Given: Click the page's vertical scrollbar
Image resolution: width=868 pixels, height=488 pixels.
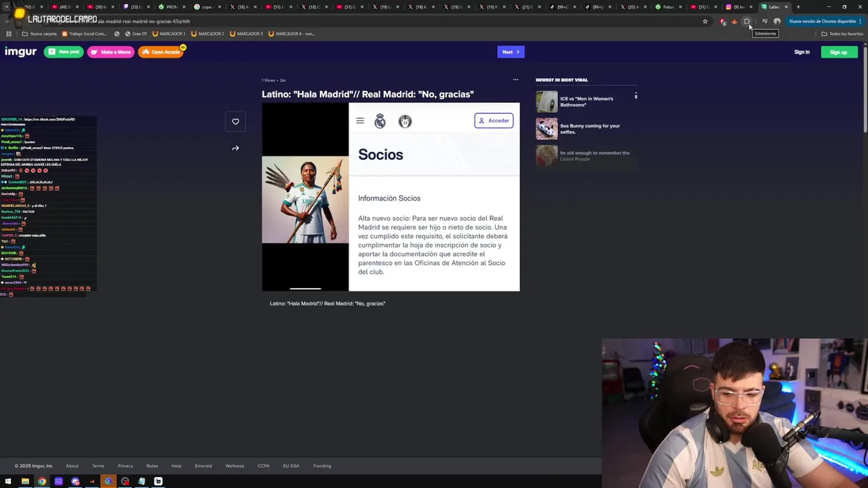Looking at the screenshot, I should [x=865, y=88].
